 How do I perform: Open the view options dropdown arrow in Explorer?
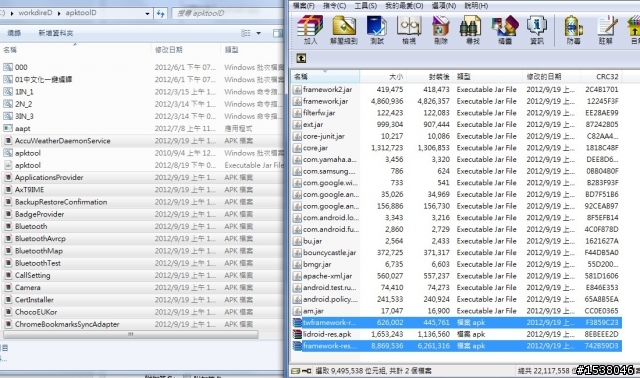click(x=258, y=33)
